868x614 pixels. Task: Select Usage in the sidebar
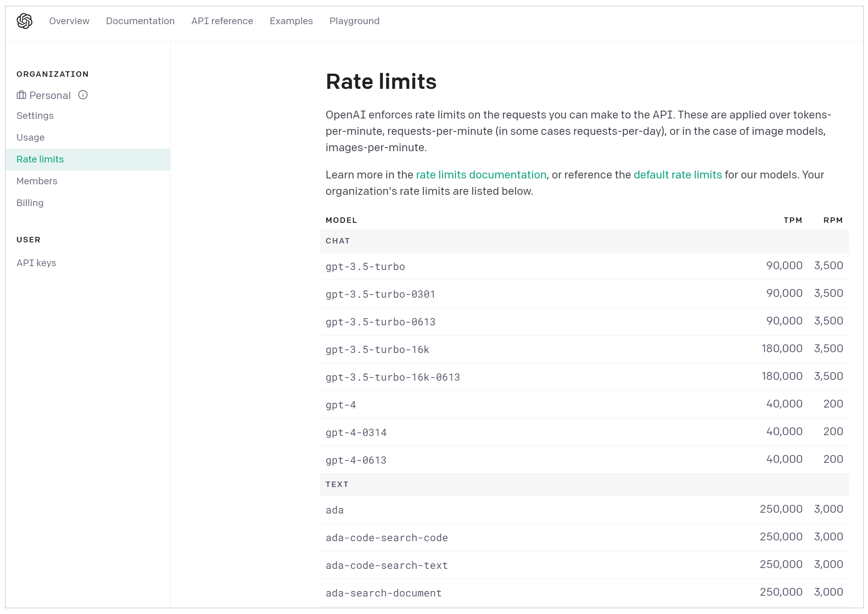click(x=30, y=138)
